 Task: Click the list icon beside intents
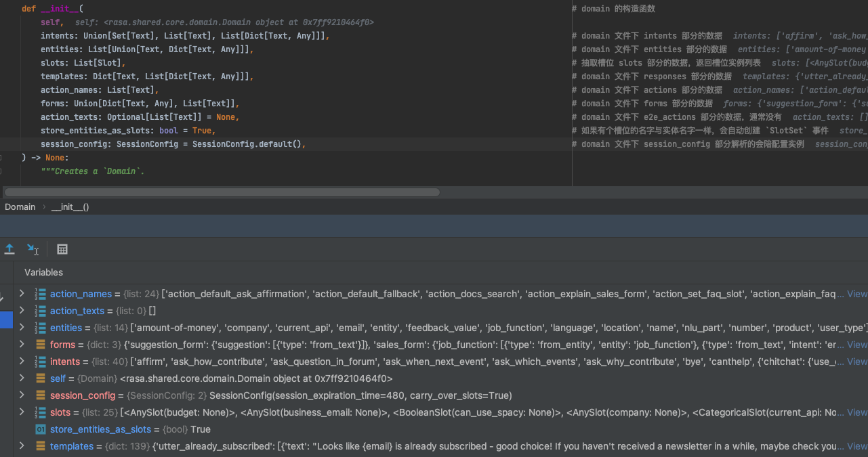pos(41,362)
